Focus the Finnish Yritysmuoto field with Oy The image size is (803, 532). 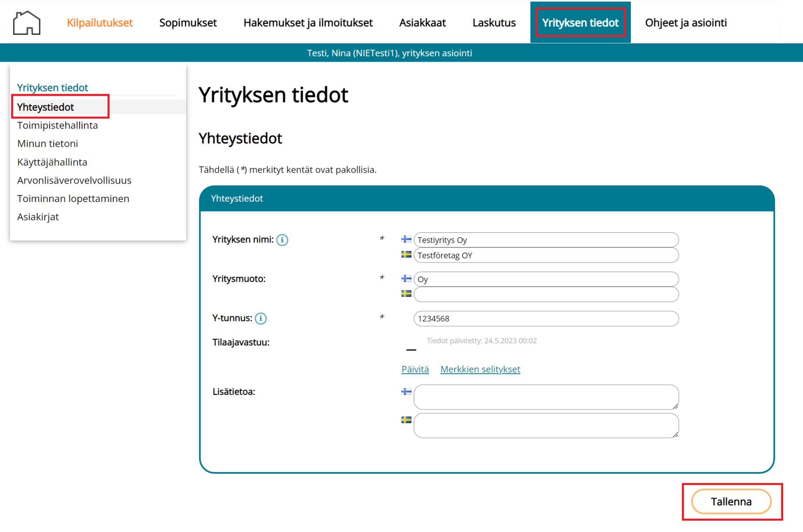(x=546, y=279)
